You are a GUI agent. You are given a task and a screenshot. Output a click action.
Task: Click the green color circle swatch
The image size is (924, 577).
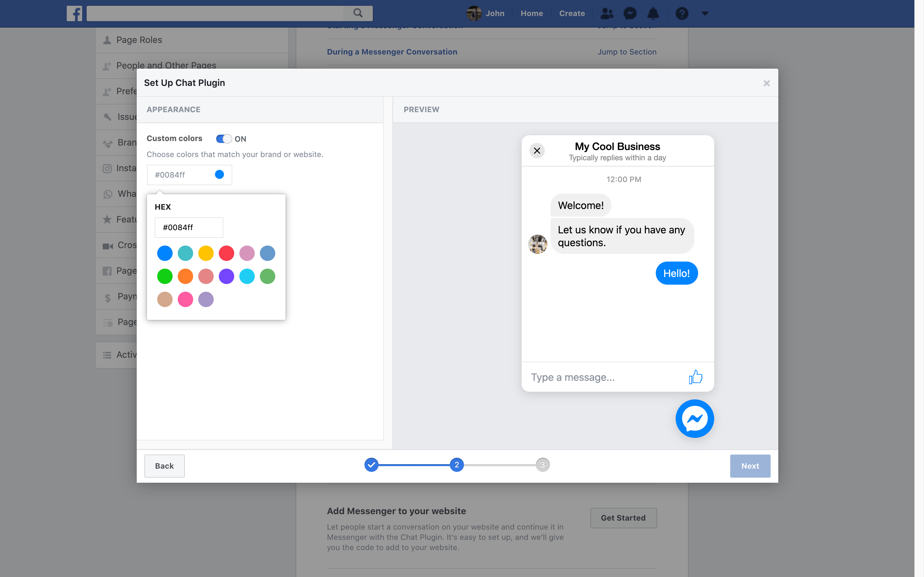(x=164, y=276)
